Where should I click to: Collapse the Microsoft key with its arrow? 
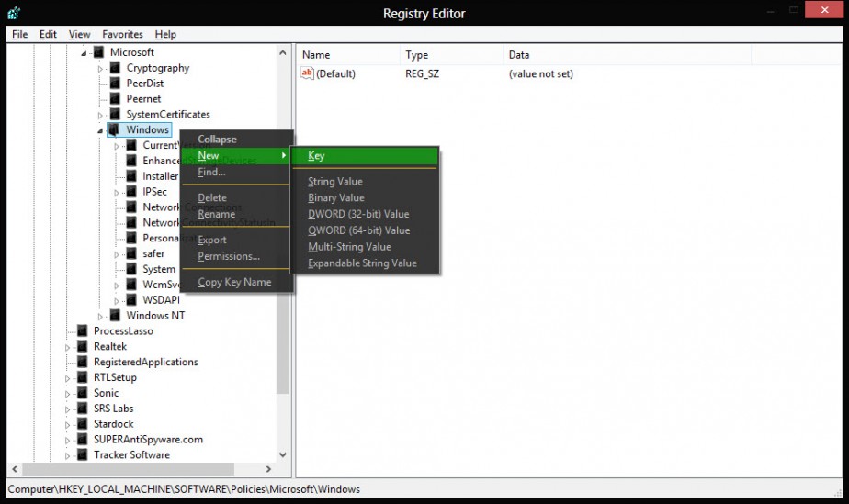tap(84, 53)
